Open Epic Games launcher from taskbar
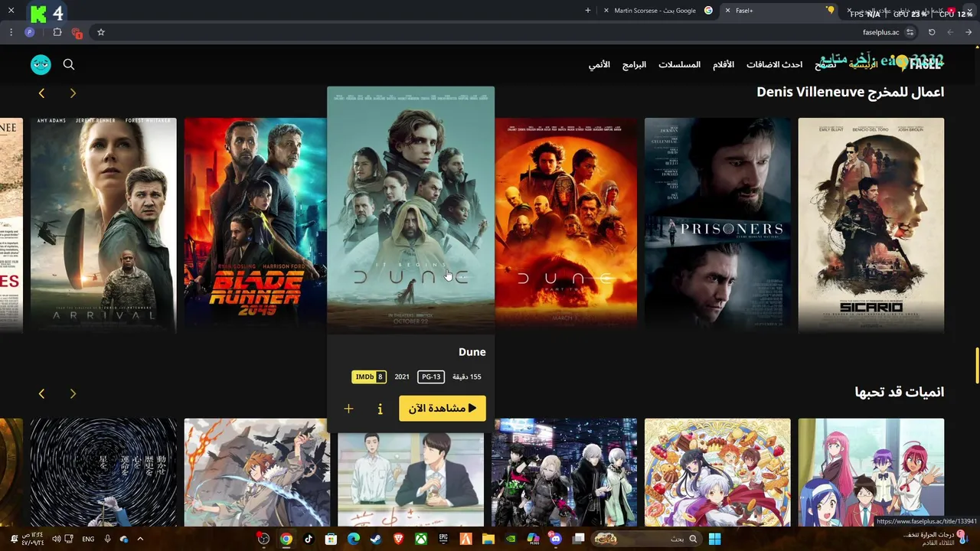Screen dimensions: 980x551 (443, 539)
